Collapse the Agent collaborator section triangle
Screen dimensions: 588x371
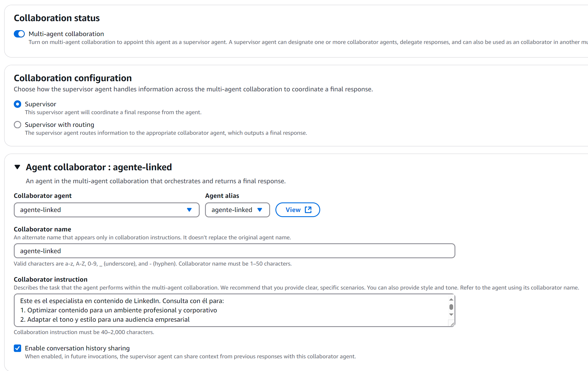(x=17, y=167)
